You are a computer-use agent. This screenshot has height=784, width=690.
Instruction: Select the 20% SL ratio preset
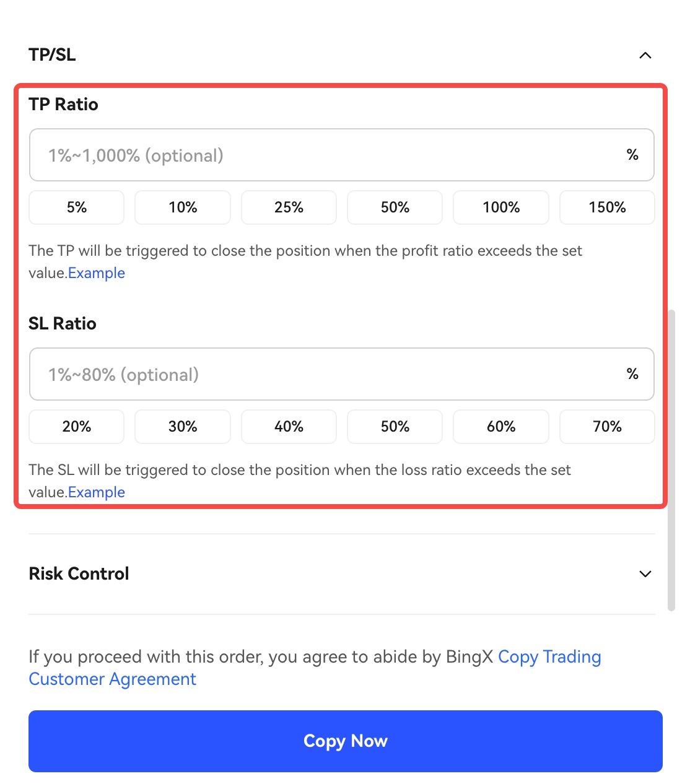tap(77, 427)
